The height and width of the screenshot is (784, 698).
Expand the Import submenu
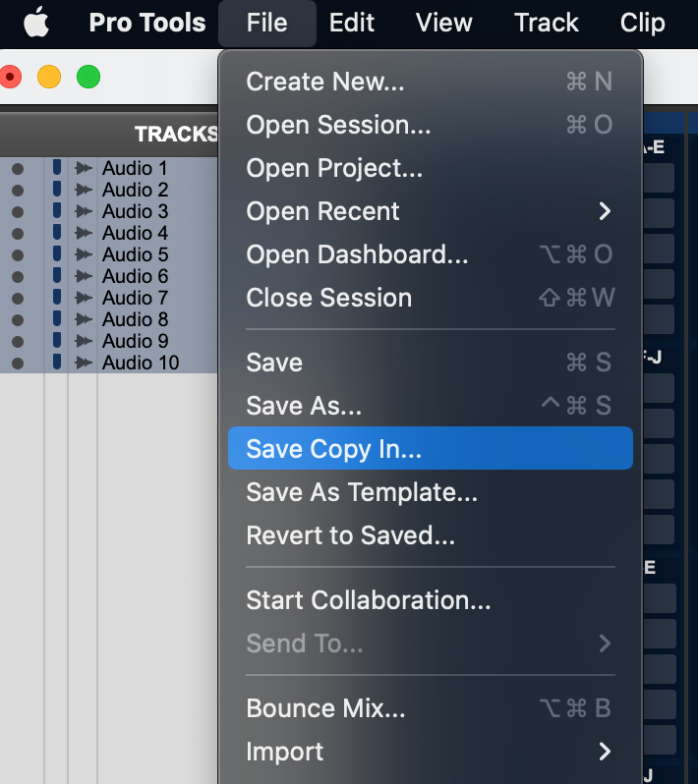click(431, 752)
